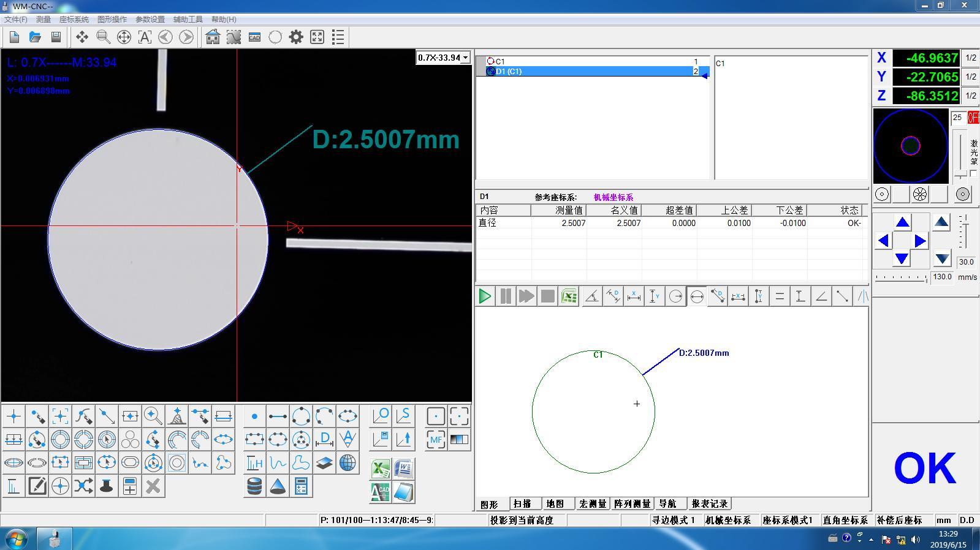The height and width of the screenshot is (550, 980).
Task: Click the calculator icon
Action: pyautogui.click(x=301, y=486)
